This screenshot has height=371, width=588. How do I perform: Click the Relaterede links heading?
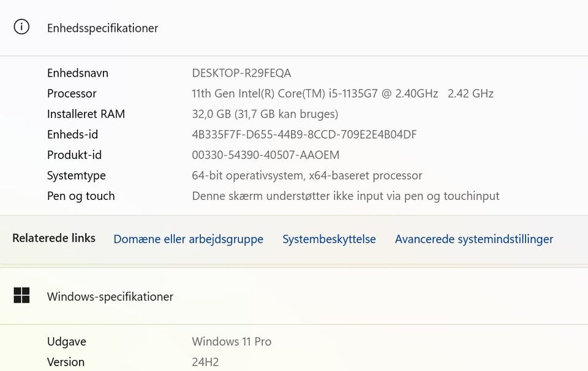(54, 238)
